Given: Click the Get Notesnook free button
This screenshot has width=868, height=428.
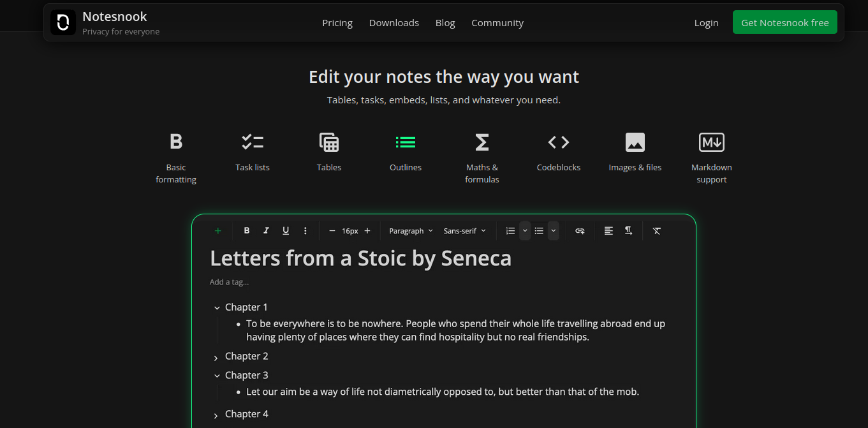Looking at the screenshot, I should (x=784, y=22).
